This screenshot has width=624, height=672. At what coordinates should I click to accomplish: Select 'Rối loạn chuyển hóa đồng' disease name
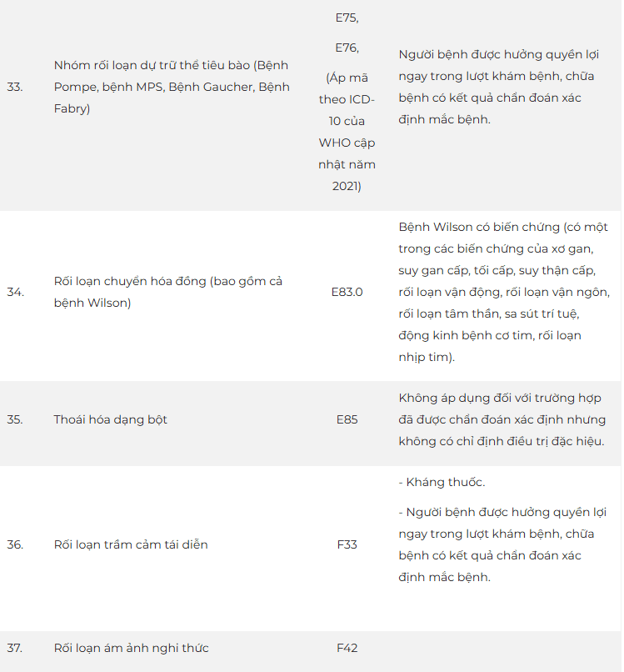pos(168,292)
